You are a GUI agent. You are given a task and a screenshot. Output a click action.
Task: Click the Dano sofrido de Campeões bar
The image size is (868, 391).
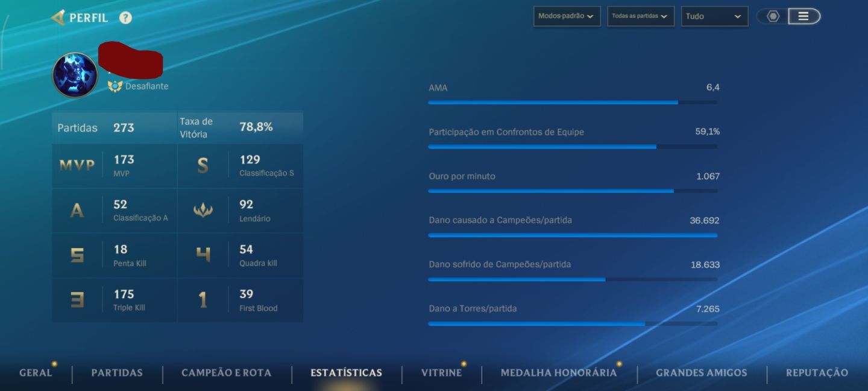pos(573,279)
